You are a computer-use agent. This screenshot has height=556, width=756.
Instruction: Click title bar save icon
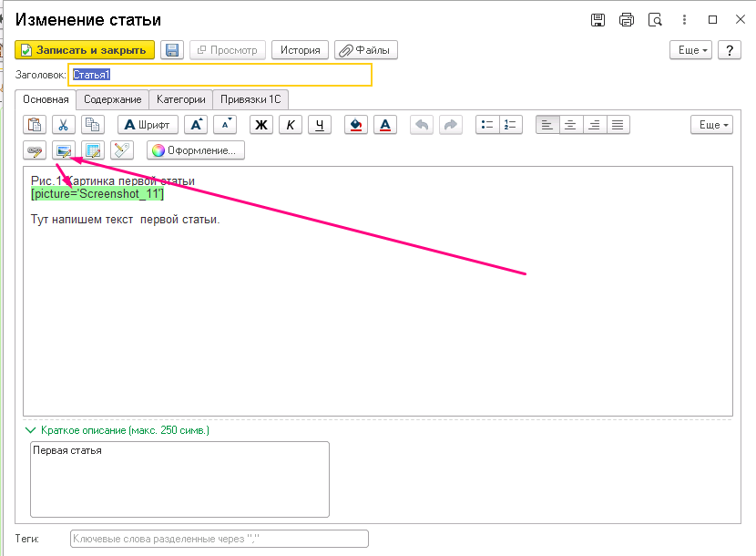[x=598, y=20]
